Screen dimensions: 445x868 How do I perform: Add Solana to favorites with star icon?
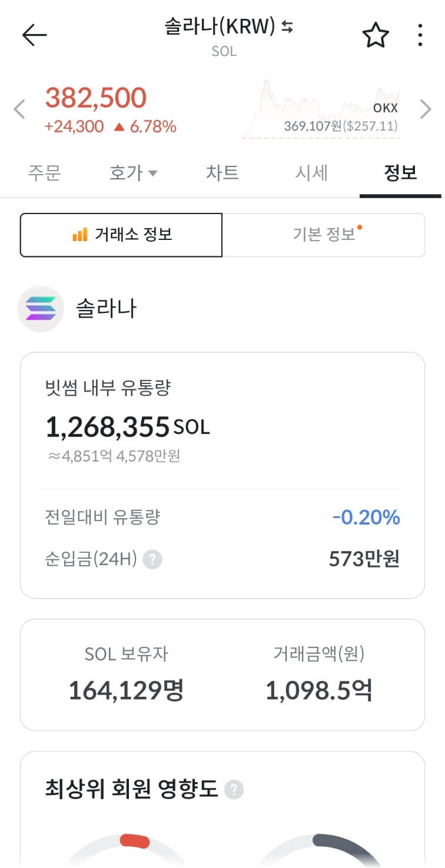tap(376, 35)
